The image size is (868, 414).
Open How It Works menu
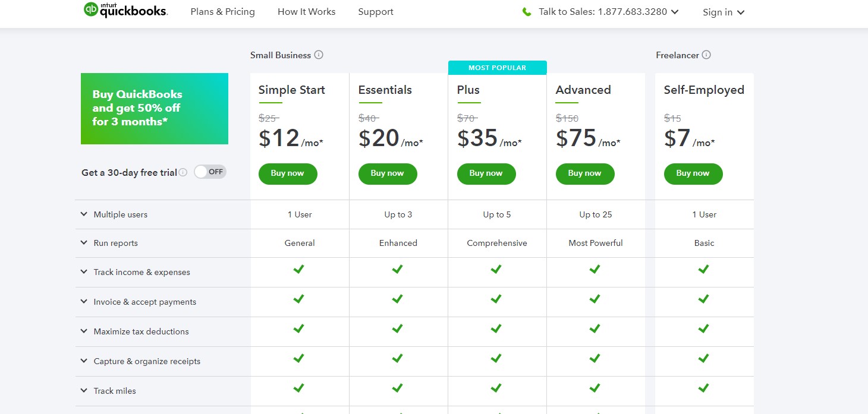(306, 12)
